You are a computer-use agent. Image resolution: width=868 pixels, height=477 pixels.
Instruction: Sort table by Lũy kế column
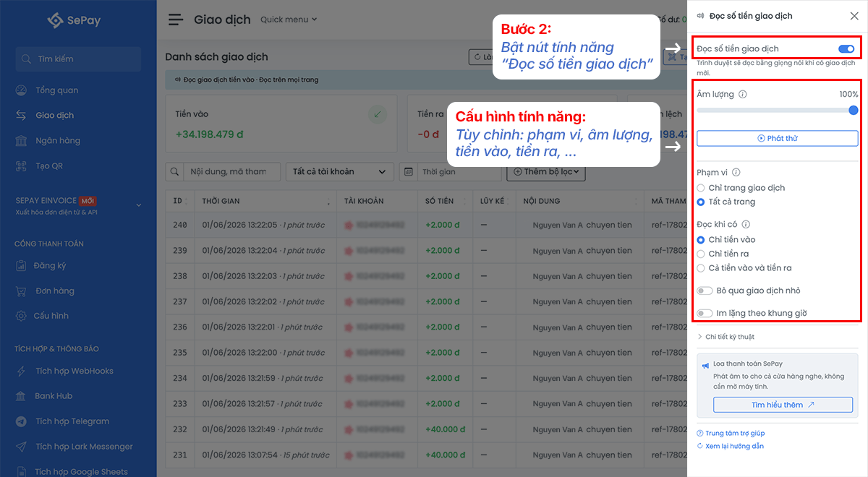[493, 201]
